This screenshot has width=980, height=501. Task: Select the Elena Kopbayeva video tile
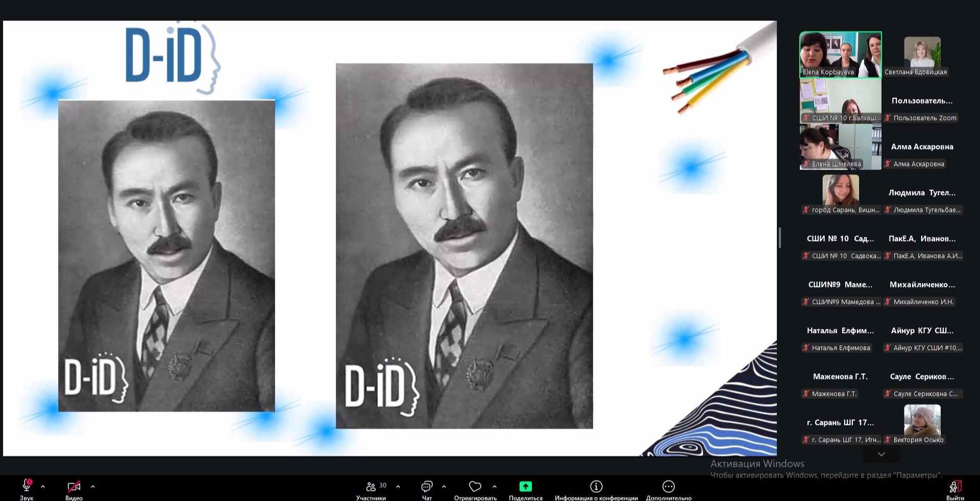point(840,55)
